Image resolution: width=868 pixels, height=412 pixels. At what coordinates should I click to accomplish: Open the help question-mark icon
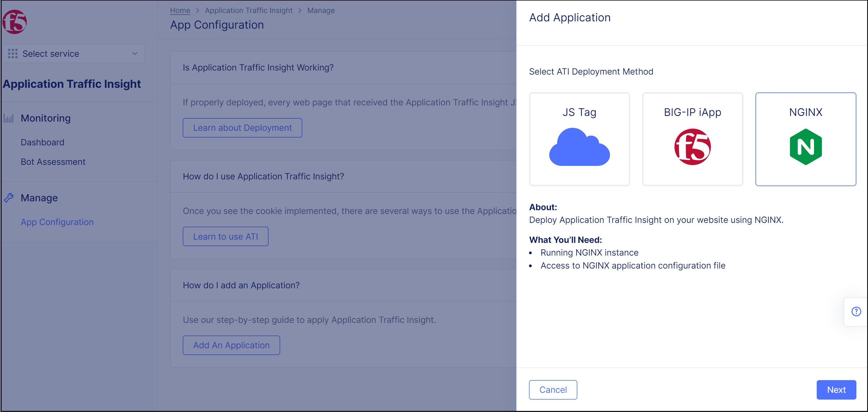pos(856,311)
